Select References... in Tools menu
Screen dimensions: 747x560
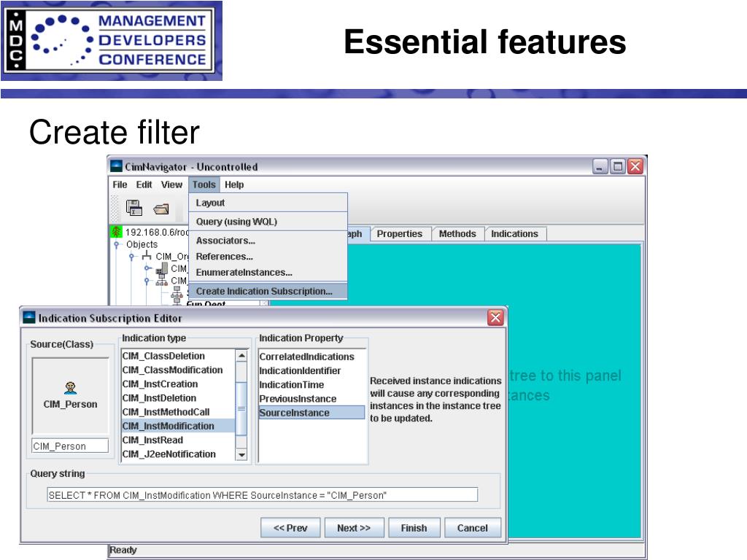click(268, 256)
